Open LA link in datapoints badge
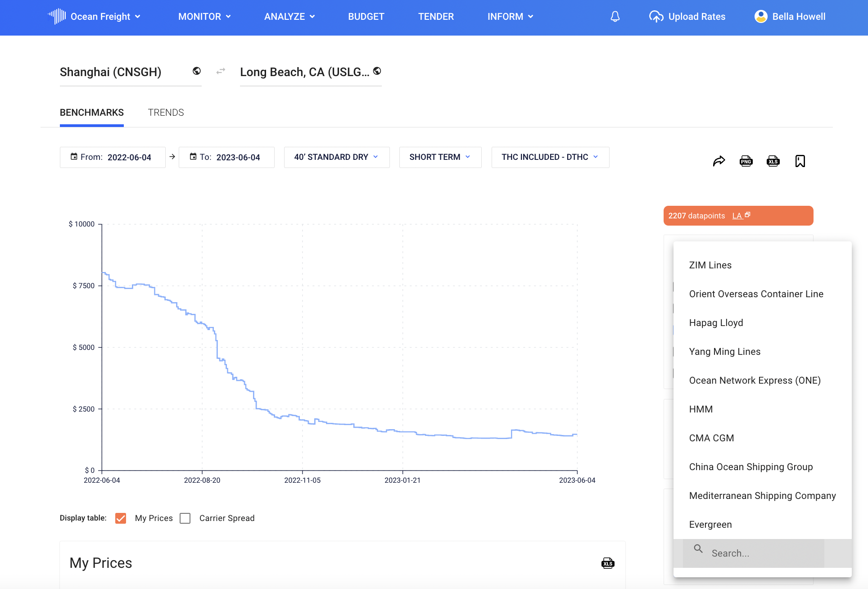This screenshot has width=868, height=589. click(x=737, y=216)
